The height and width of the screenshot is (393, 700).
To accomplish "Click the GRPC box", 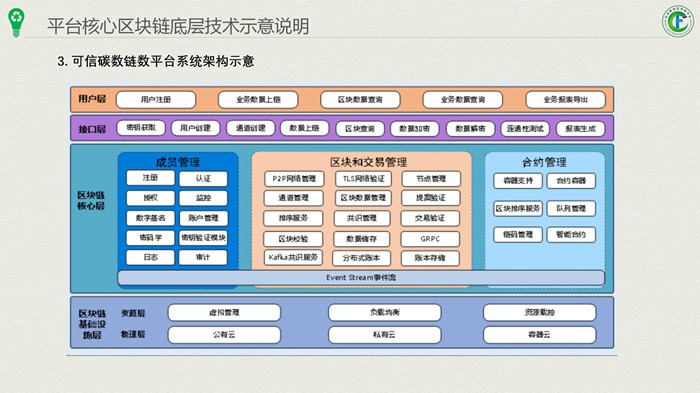I will coord(430,239).
